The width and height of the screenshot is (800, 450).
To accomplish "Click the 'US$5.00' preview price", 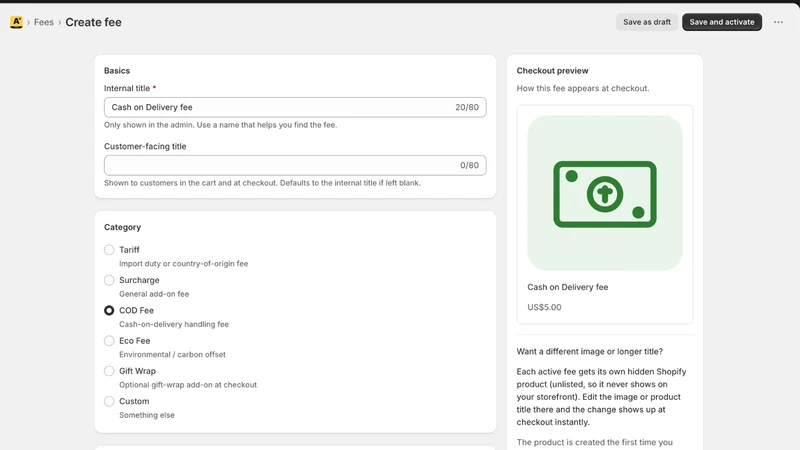I will 544,307.
